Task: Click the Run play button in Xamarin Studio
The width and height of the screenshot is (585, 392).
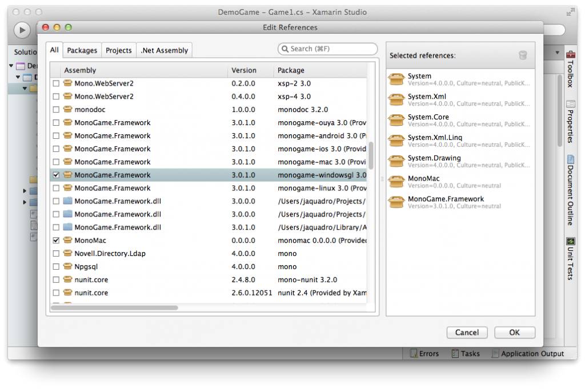Action: 22,30
